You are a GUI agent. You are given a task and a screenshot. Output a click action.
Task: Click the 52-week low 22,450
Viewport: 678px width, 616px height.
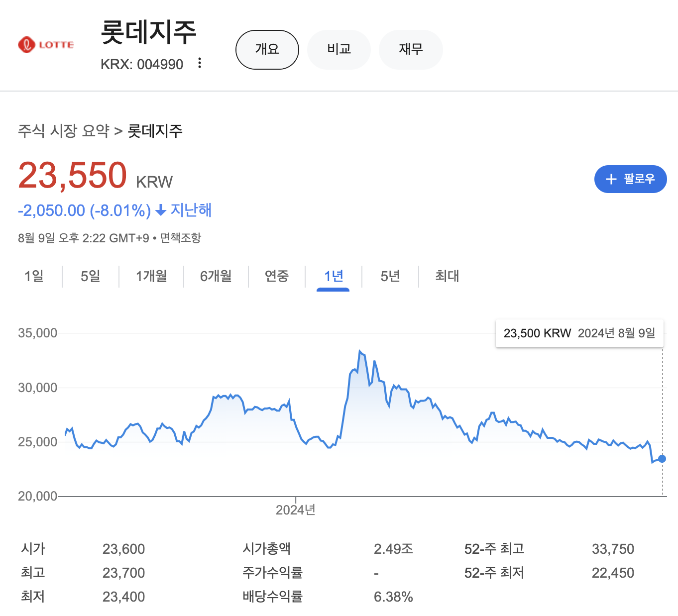613,573
